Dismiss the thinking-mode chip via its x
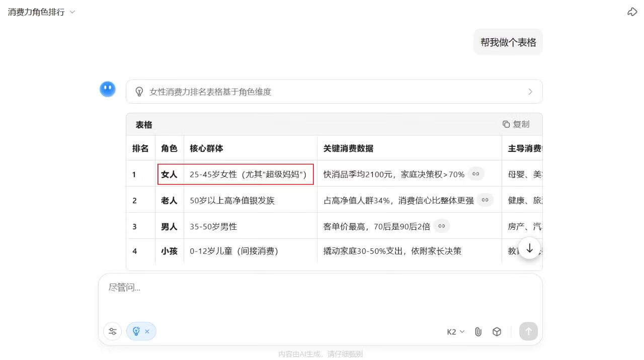 [146, 331]
